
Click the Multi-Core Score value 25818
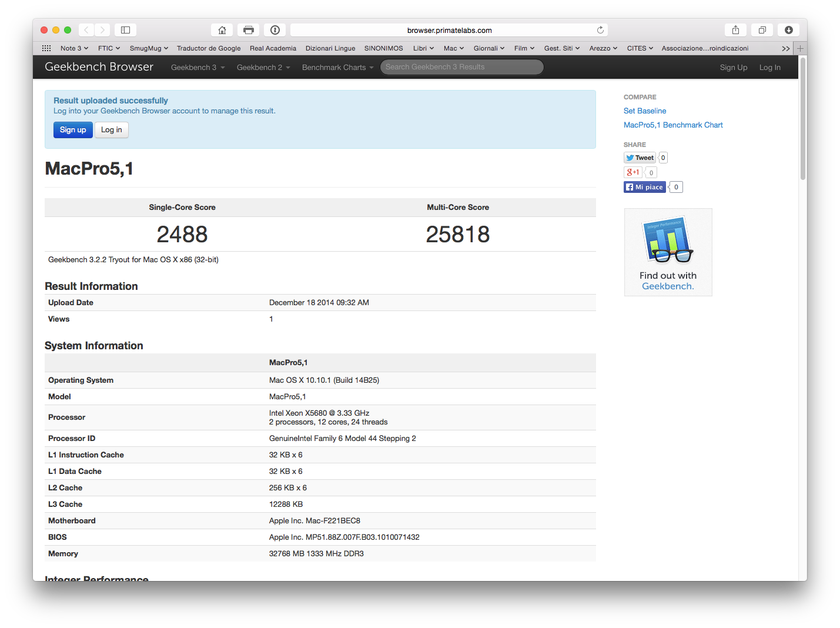pos(458,235)
